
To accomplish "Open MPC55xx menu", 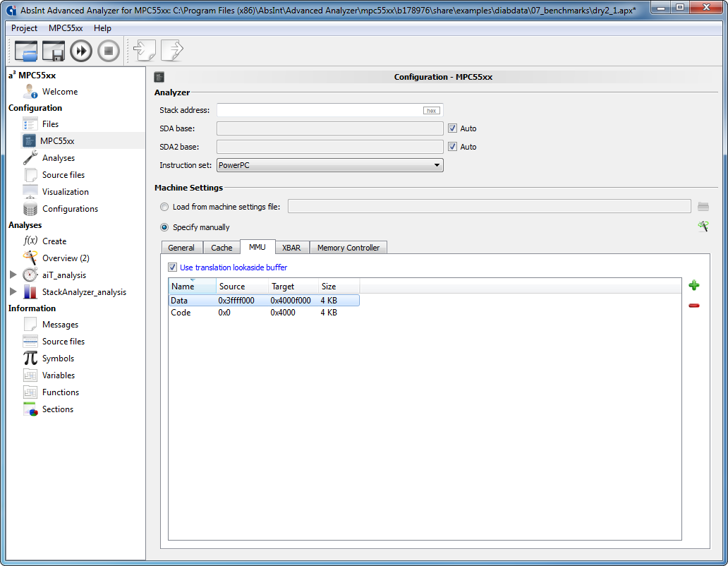I will tap(66, 28).
